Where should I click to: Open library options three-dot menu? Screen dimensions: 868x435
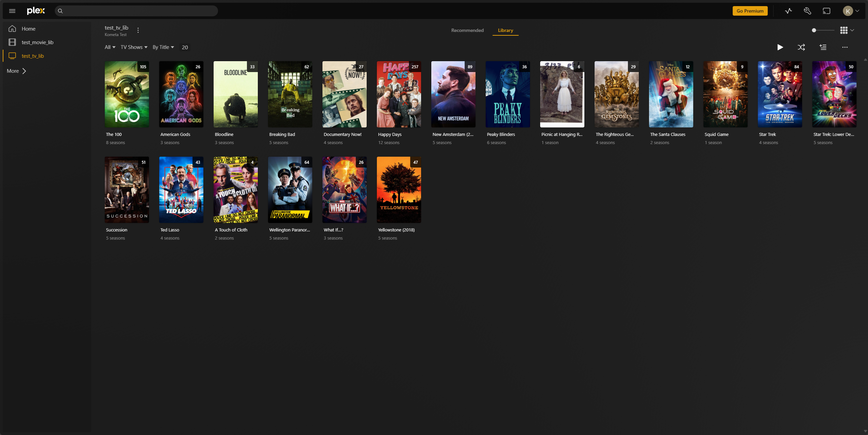coord(138,30)
